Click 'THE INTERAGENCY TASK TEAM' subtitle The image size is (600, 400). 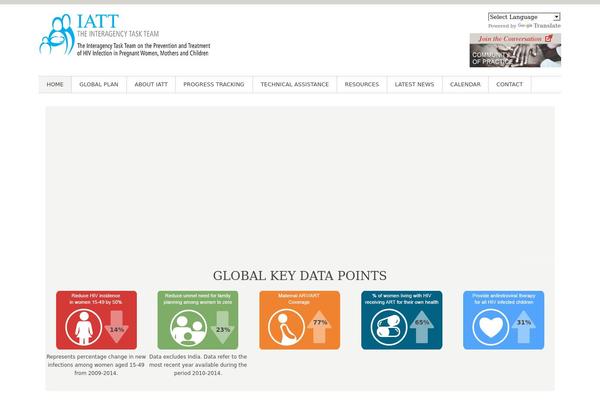(x=118, y=34)
